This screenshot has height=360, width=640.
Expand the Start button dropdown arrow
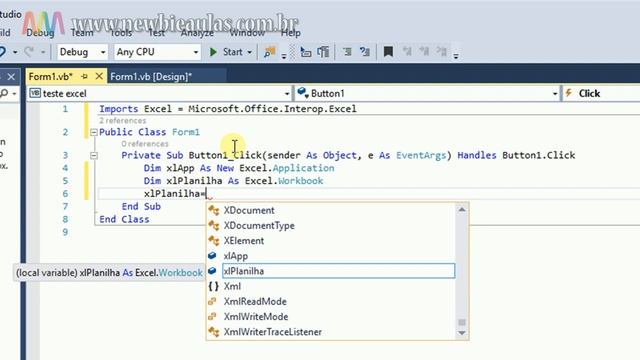click(249, 52)
